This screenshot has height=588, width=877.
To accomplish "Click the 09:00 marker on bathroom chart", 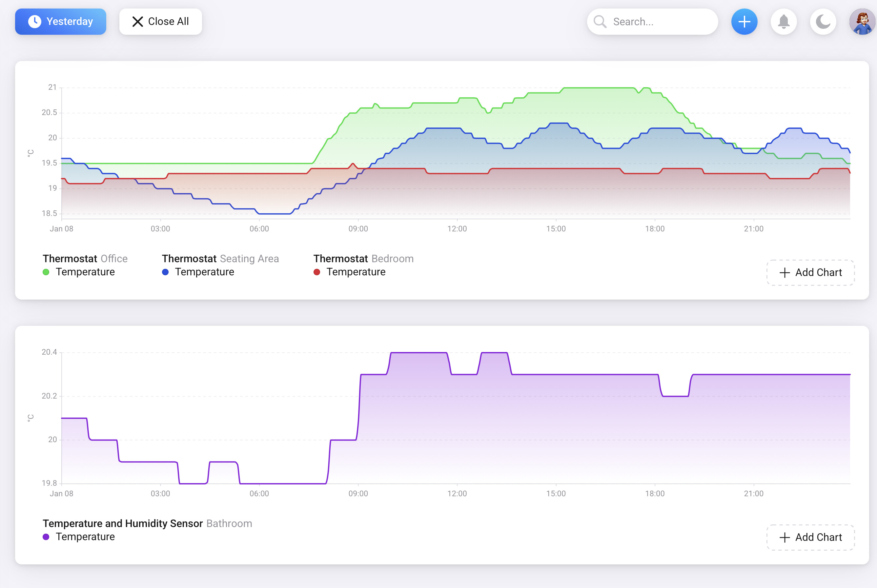I will point(358,494).
